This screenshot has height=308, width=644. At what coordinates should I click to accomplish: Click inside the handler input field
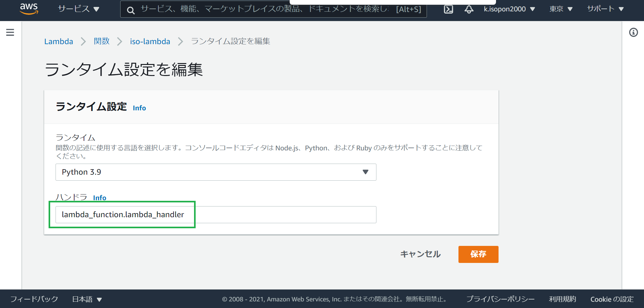pyautogui.click(x=216, y=215)
